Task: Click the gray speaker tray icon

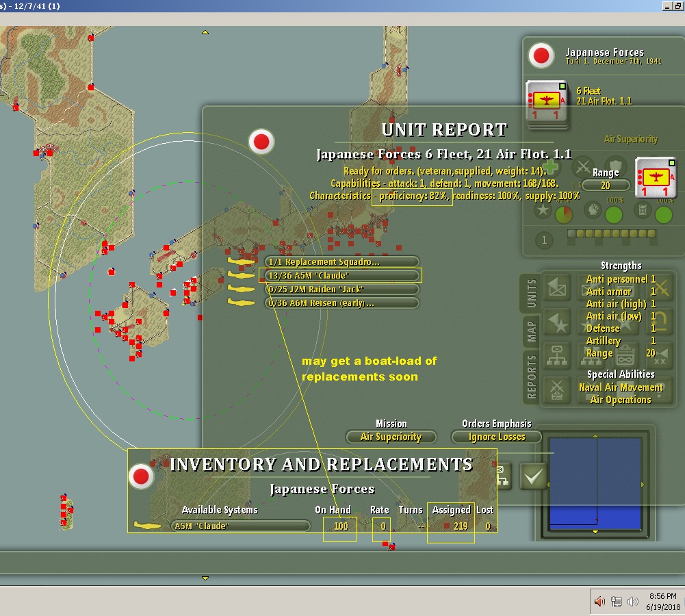Action: pos(632,602)
